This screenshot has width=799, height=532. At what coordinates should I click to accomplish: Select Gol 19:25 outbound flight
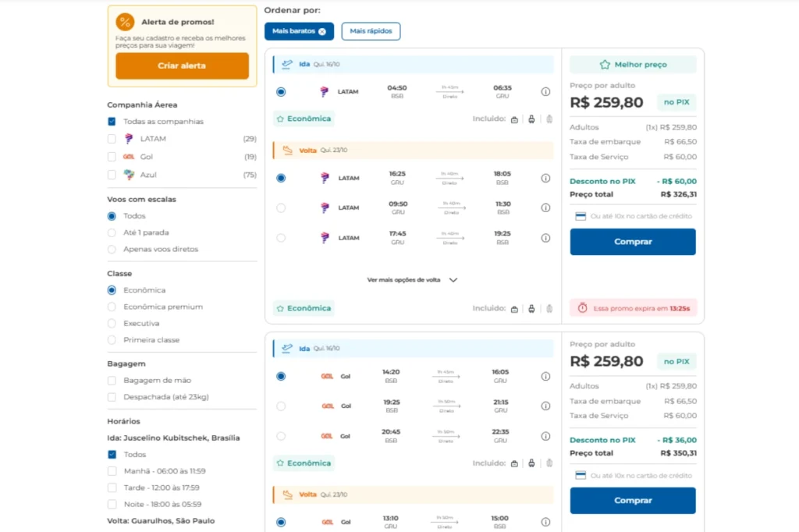[281, 406]
